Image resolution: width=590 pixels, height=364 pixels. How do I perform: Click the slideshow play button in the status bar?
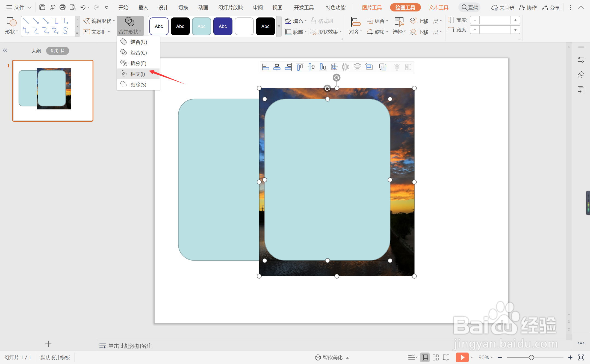pyautogui.click(x=462, y=357)
